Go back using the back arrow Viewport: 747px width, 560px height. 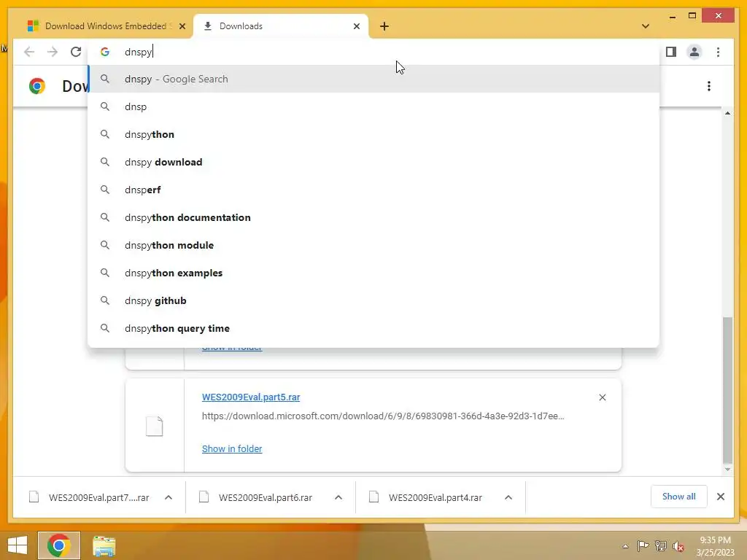pos(29,52)
